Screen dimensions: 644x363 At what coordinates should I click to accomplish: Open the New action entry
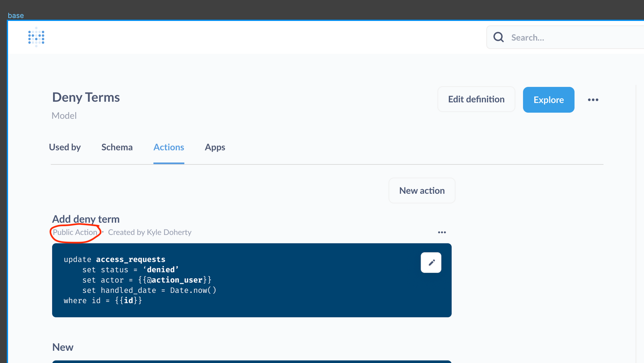(x=63, y=347)
